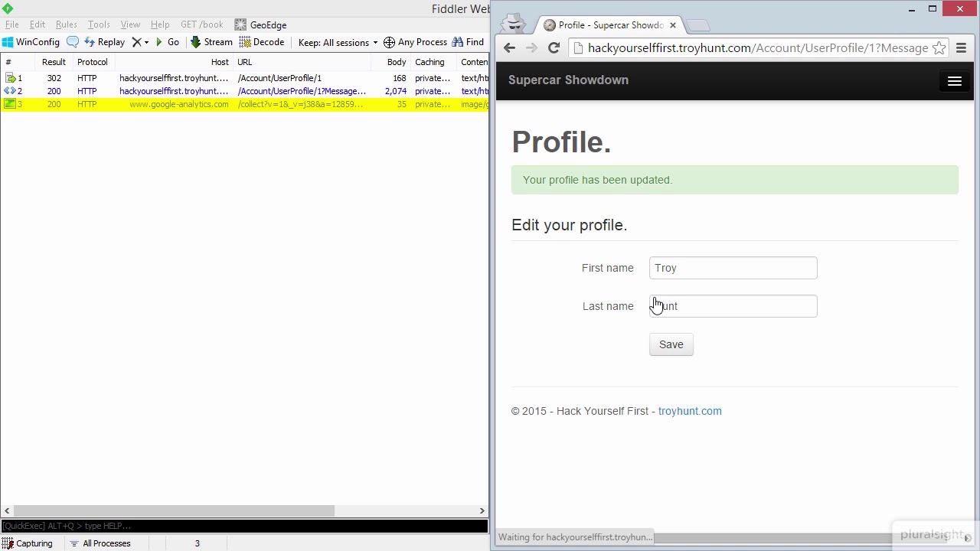Click the browser Reload button
Image resolution: width=980 pixels, height=551 pixels.
click(x=554, y=47)
